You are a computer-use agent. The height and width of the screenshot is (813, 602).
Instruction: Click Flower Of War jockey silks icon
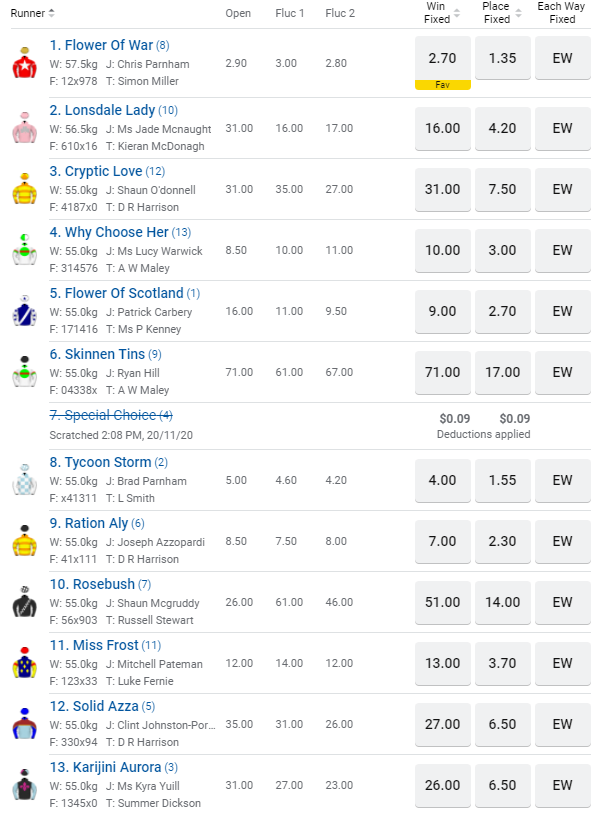click(23, 63)
